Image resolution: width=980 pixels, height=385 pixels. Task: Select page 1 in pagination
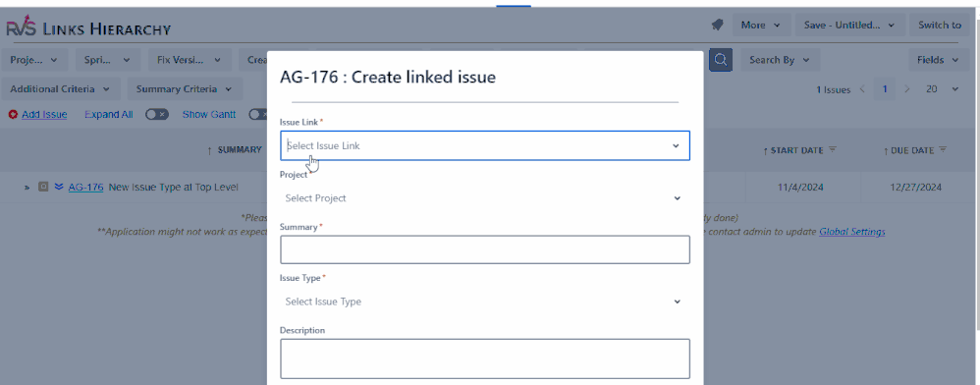(x=885, y=89)
